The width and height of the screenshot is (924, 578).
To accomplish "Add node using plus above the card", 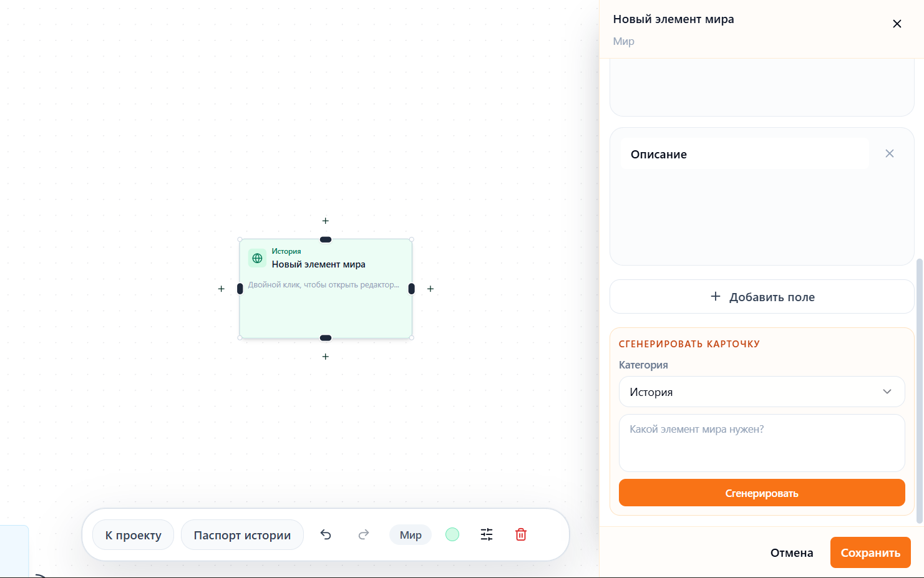I will [325, 221].
